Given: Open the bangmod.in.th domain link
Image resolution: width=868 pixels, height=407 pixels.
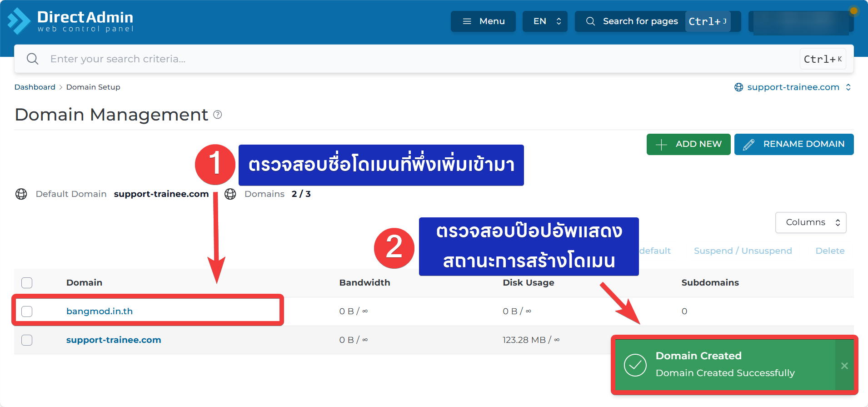Looking at the screenshot, I should [100, 312].
